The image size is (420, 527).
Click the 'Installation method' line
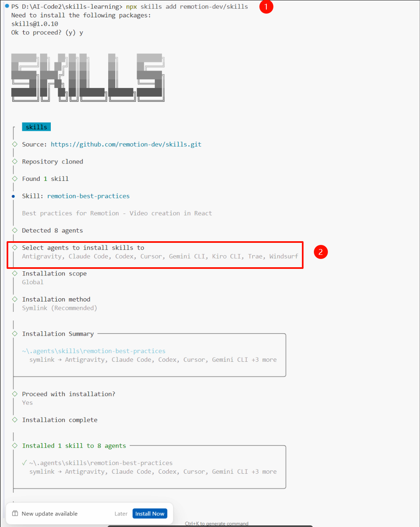tap(56, 299)
